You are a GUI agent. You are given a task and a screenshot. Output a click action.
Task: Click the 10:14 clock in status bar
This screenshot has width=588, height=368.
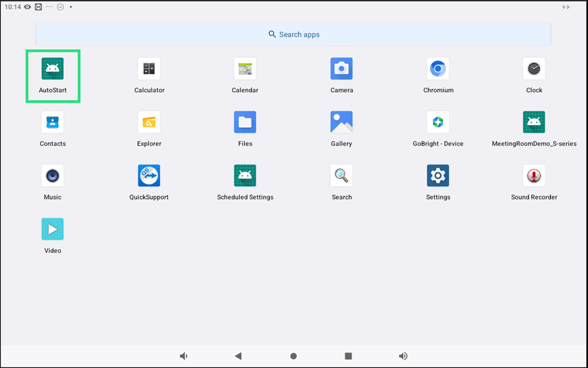pyautogui.click(x=13, y=7)
